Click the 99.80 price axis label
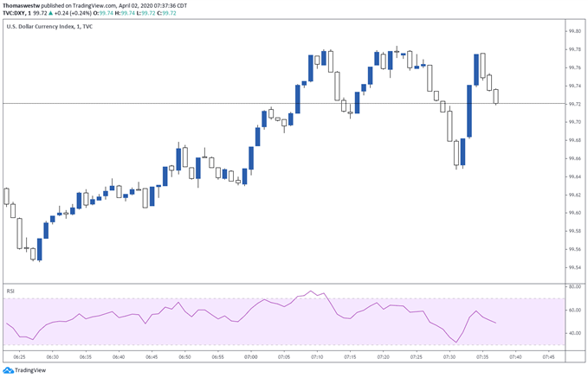588x378 pixels. pyautogui.click(x=575, y=31)
